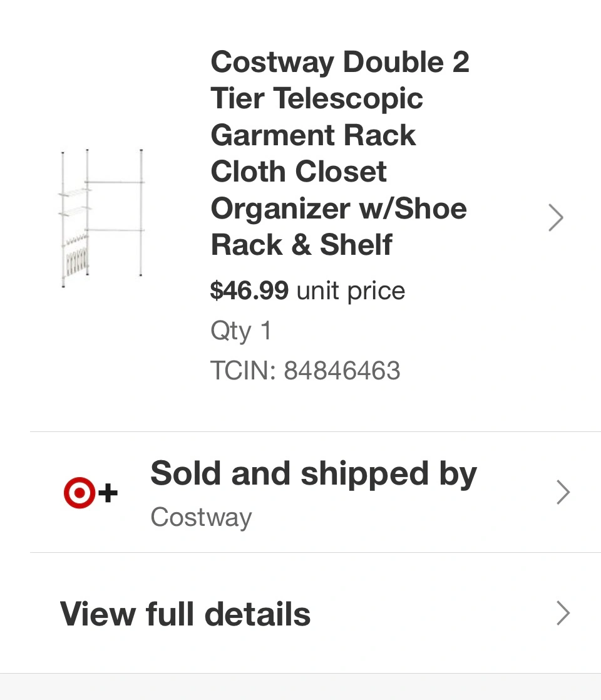Open the Sold and shipped by row
Screen dimensions: 601x700
(x=316, y=492)
